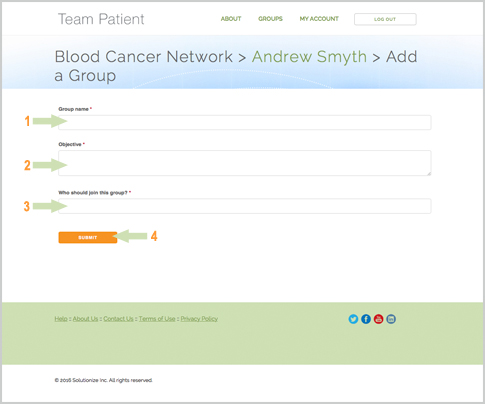Image resolution: width=485 pixels, height=404 pixels.
Task: Select the 'Who should join this group?' field
Action: 245,206
